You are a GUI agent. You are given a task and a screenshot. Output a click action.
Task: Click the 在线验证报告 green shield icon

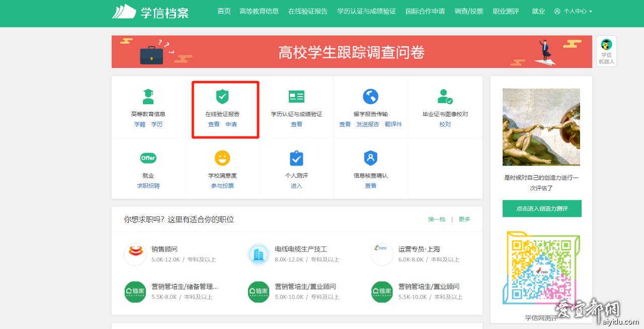pos(222,97)
